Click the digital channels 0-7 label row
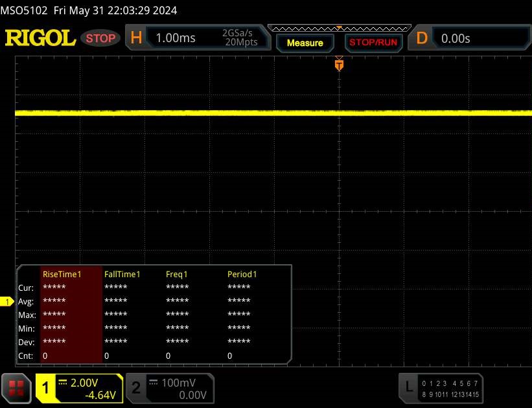The image size is (532, 408). (x=450, y=383)
